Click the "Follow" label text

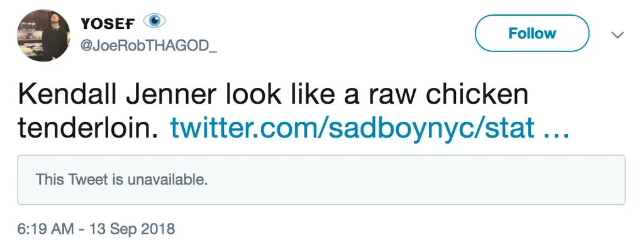pos(532,33)
